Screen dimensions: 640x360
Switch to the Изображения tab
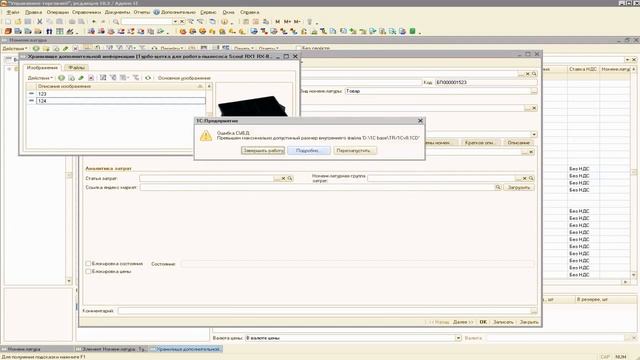pos(42,67)
